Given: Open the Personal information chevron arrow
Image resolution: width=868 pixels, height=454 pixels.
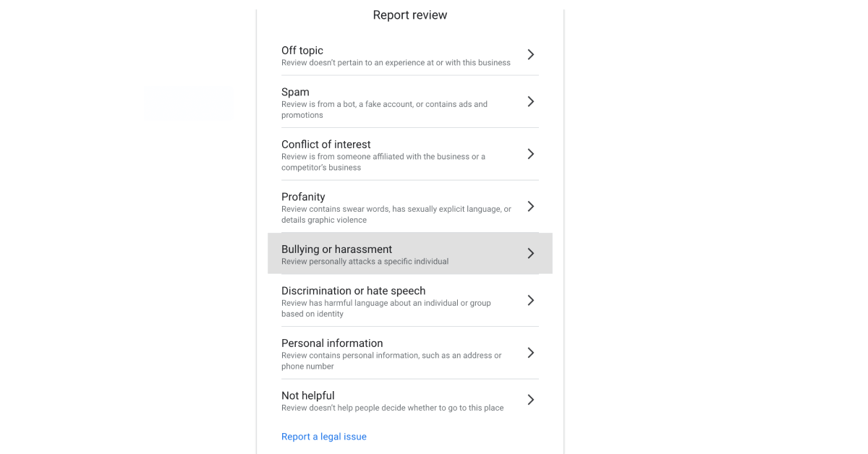Looking at the screenshot, I should coord(530,353).
